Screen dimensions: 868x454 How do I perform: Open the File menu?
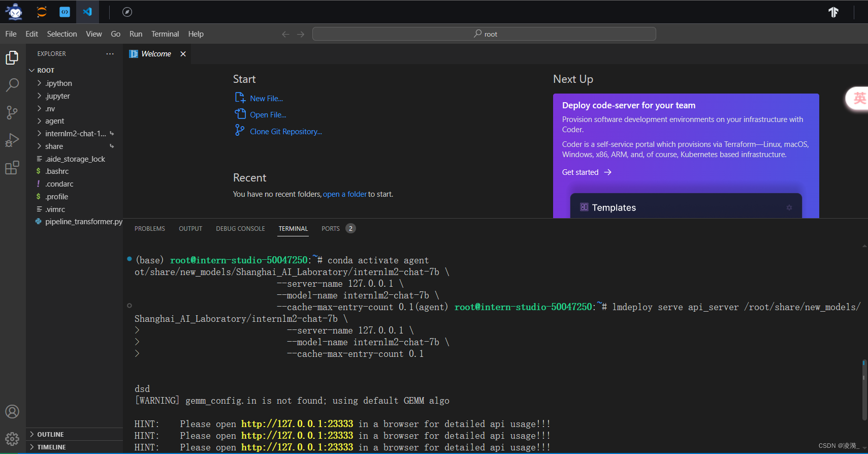click(11, 34)
